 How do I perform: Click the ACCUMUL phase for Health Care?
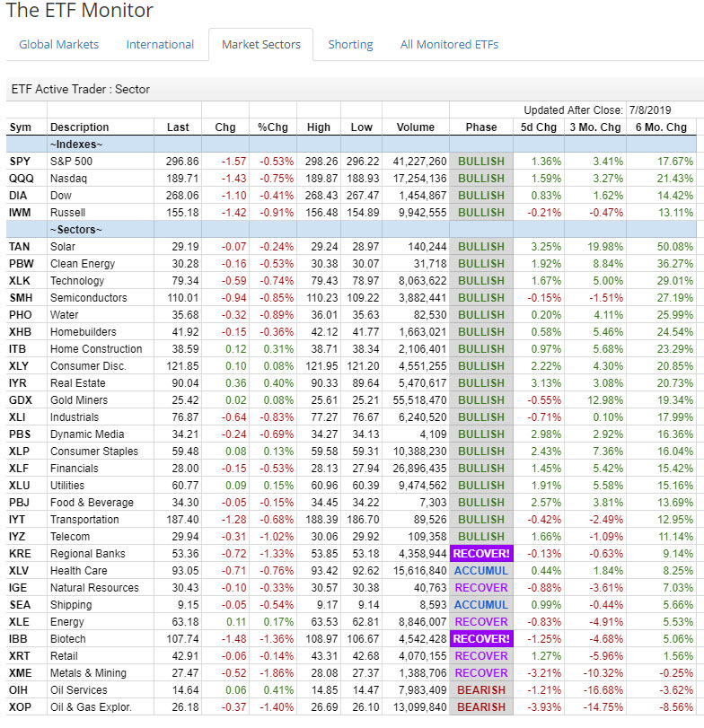(x=481, y=571)
